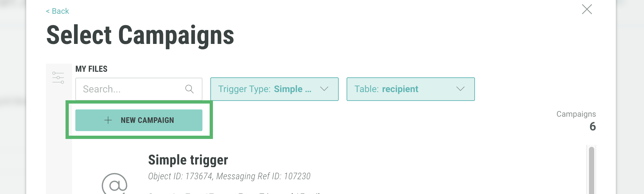Click the Table dropdown chevron arrow

click(460, 89)
